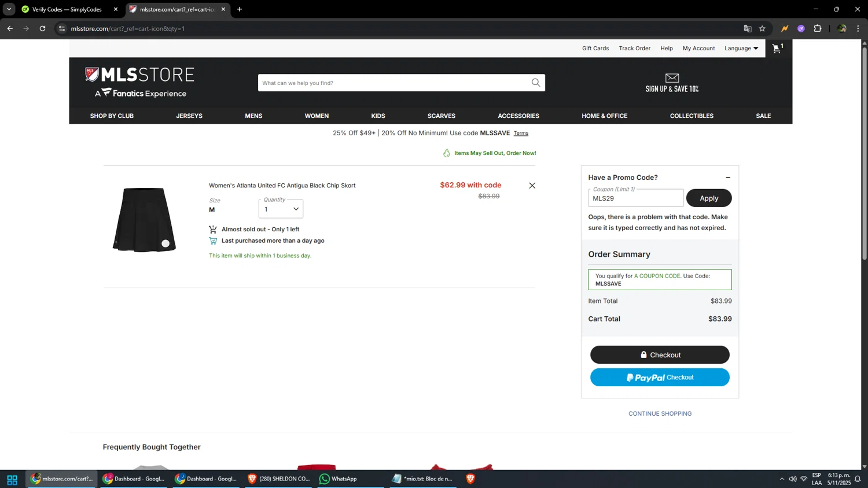Open the Accessories menu
The height and width of the screenshot is (488, 868).
click(x=518, y=116)
